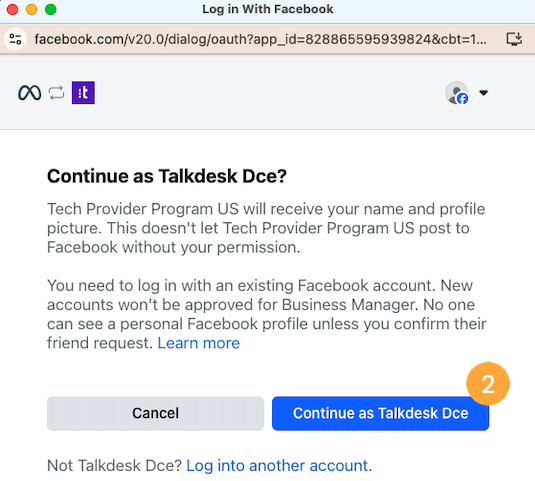This screenshot has width=535, height=481.
Task: Focus the facebook.com URL address field
Action: (260, 39)
